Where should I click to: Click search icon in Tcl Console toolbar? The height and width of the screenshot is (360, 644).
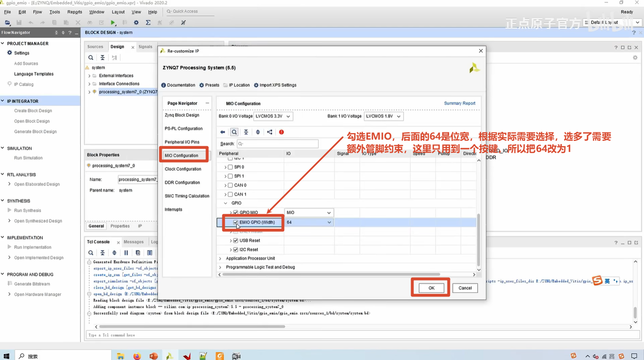pyautogui.click(x=91, y=253)
